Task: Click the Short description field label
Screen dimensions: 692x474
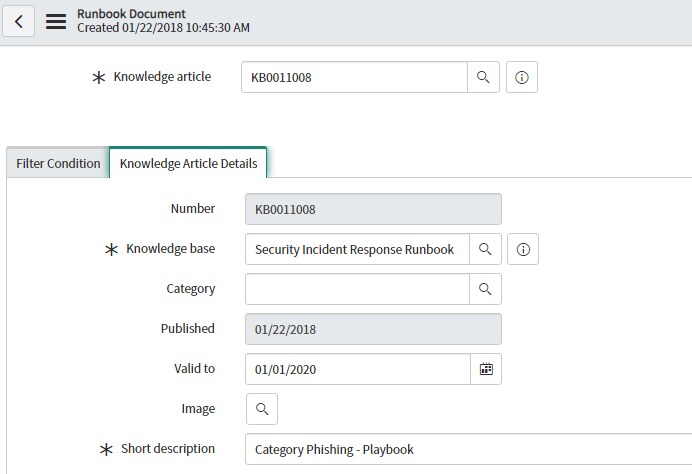Action: [x=168, y=449]
